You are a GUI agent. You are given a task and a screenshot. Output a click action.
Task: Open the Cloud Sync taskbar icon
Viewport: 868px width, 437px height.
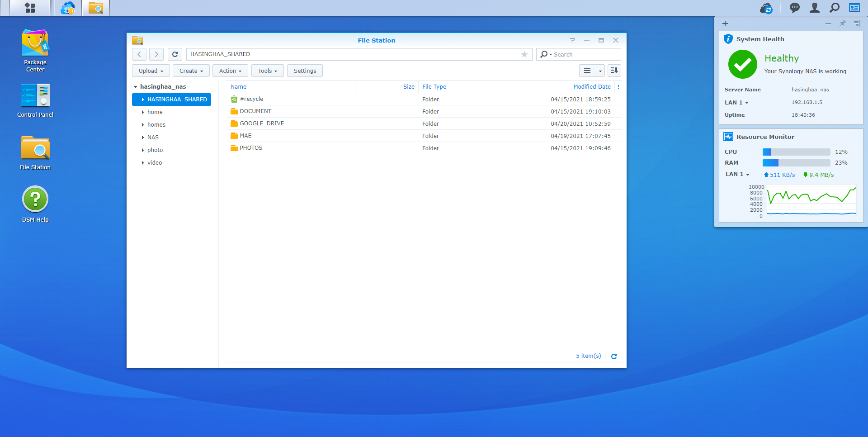(68, 8)
